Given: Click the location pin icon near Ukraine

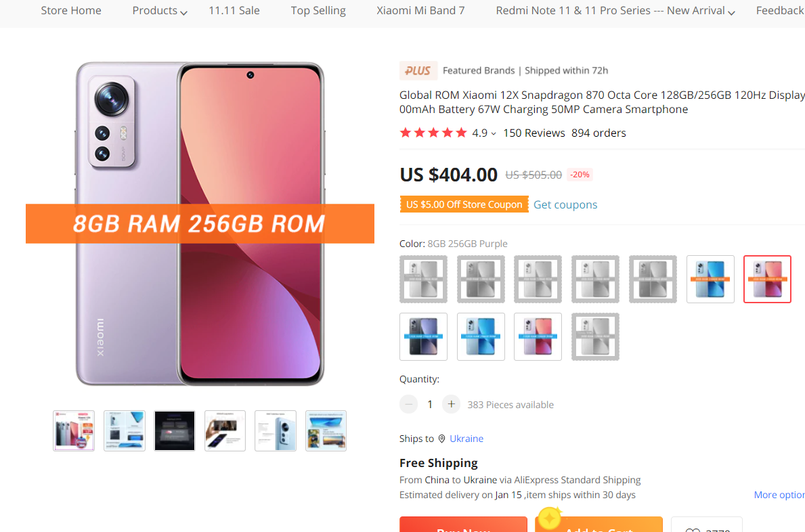Looking at the screenshot, I should [442, 439].
